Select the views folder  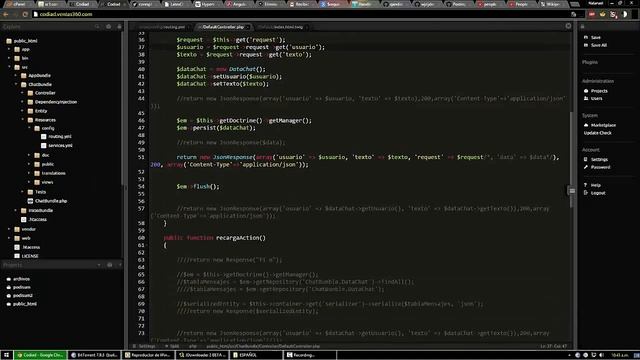point(47,182)
